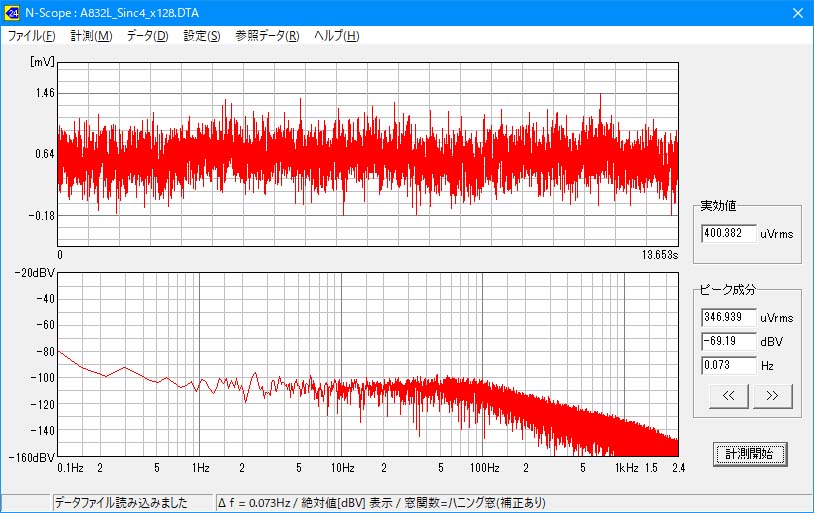Click the N-Scope app icon in title bar
The height and width of the screenshot is (513, 814).
[12, 13]
